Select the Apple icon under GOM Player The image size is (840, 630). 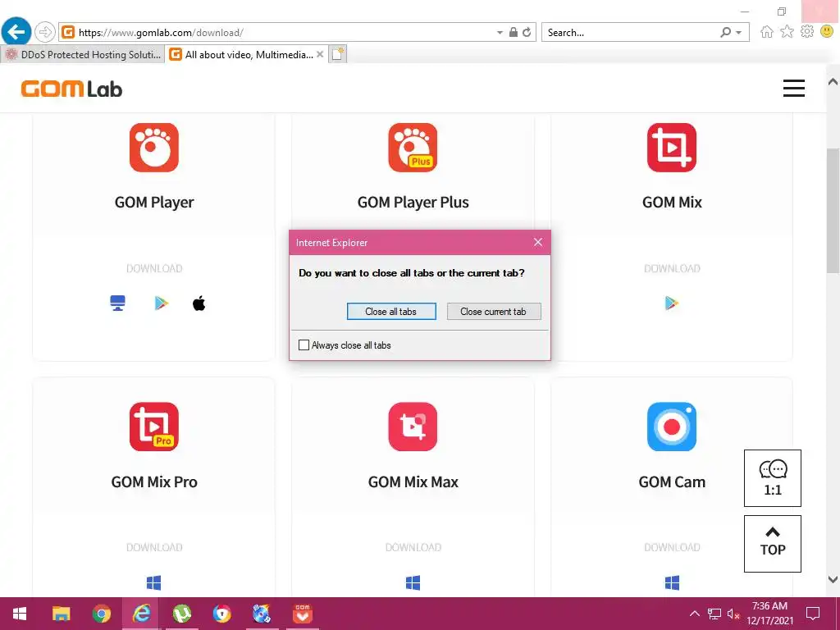coord(199,304)
